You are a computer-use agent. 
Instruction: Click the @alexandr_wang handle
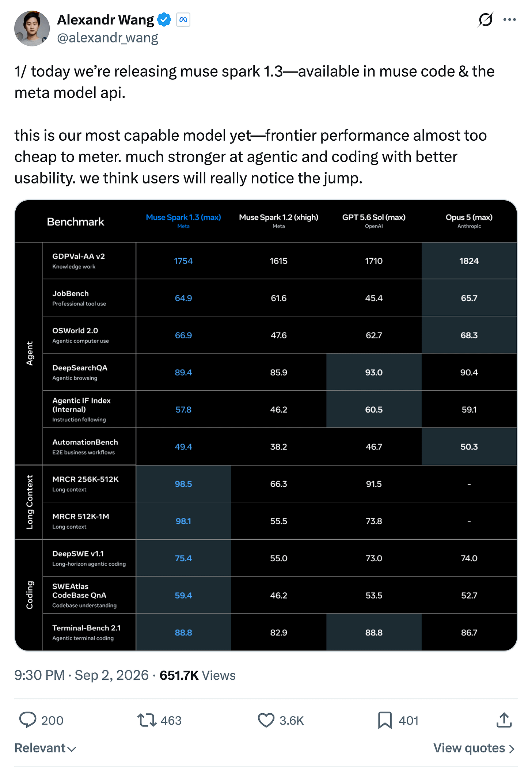point(107,37)
